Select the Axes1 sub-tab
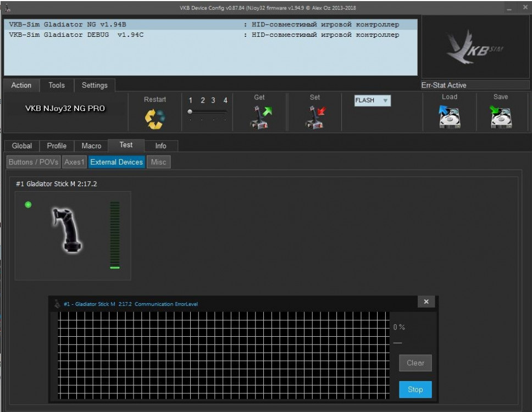 74,162
